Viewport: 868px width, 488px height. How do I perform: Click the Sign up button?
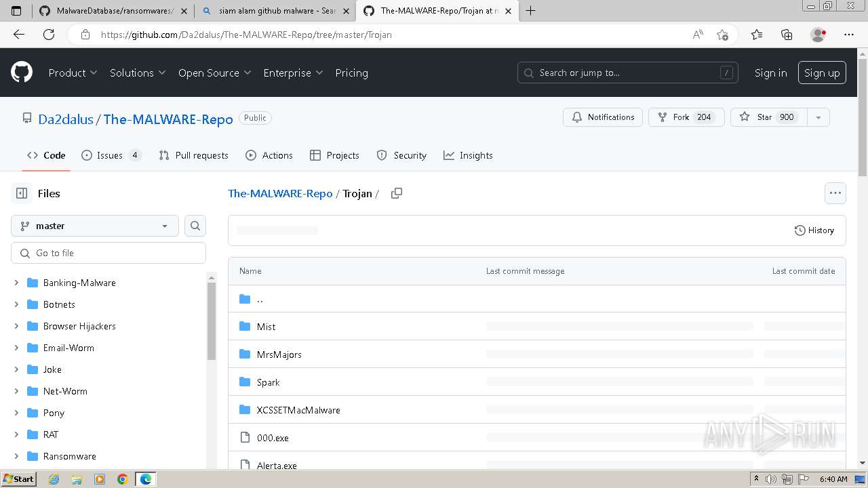coord(822,73)
